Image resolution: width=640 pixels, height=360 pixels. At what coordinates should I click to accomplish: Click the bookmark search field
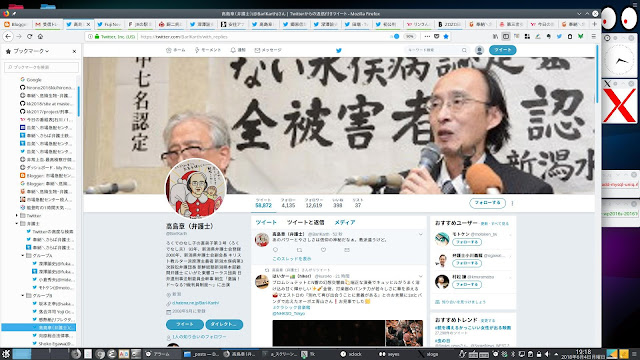coord(41,67)
